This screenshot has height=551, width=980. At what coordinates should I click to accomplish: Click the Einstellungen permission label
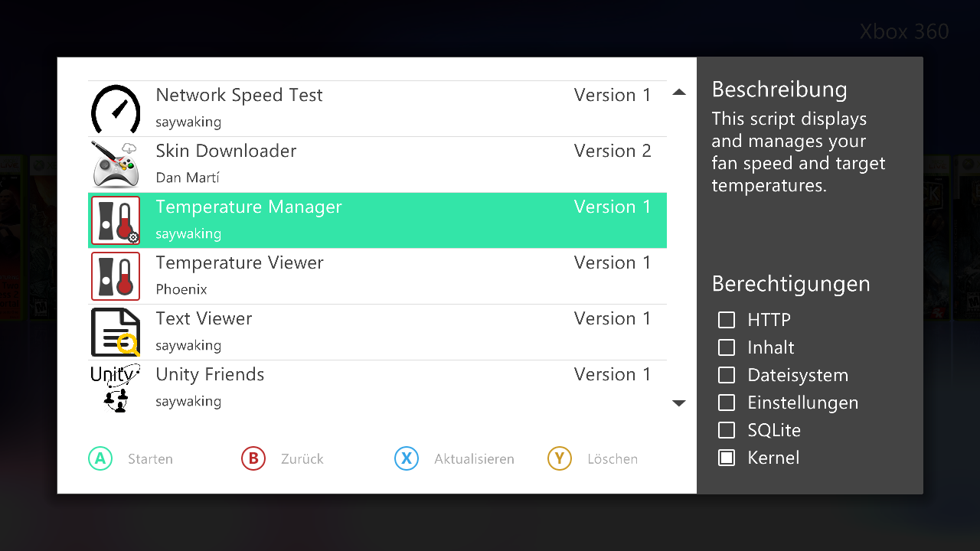click(x=803, y=403)
